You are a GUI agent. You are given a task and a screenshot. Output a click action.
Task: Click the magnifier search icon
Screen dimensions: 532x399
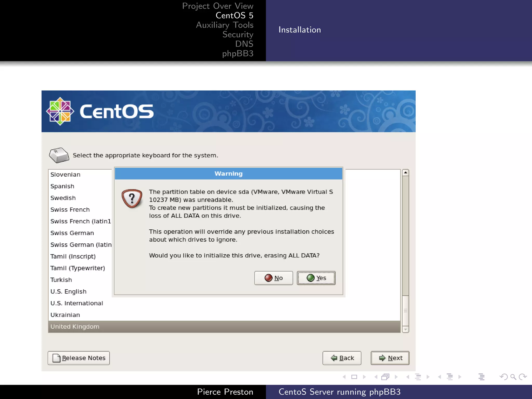click(x=513, y=377)
